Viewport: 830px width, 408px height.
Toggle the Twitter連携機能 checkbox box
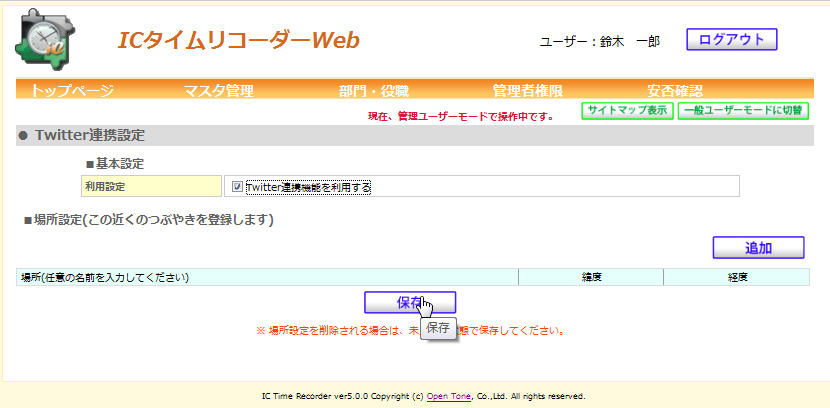237,187
